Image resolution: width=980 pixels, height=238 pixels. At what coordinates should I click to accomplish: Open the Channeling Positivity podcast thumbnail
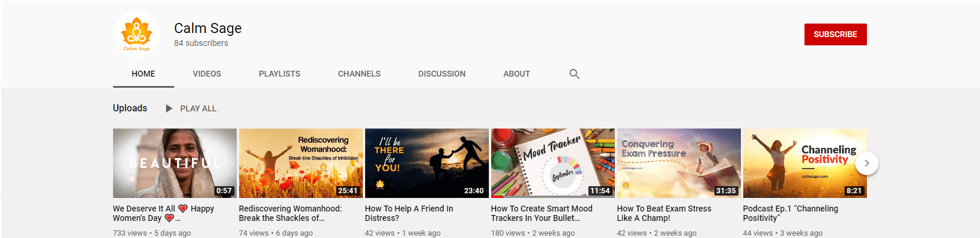[x=805, y=163]
